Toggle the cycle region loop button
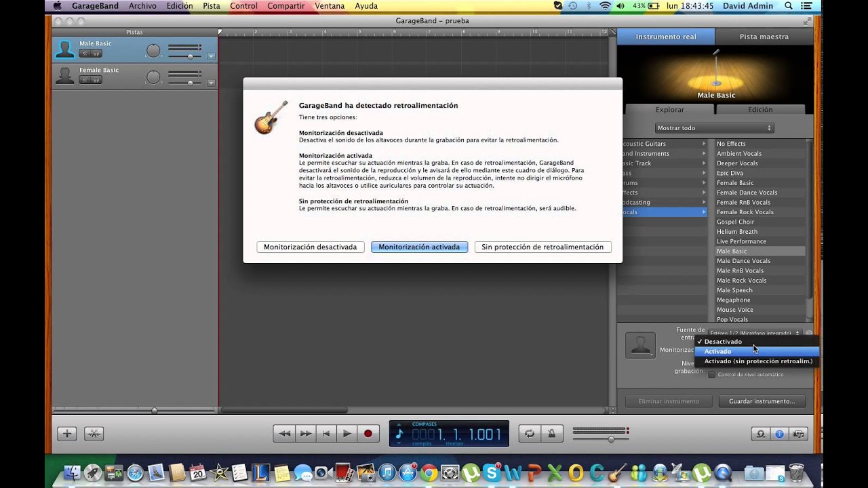 (x=529, y=434)
